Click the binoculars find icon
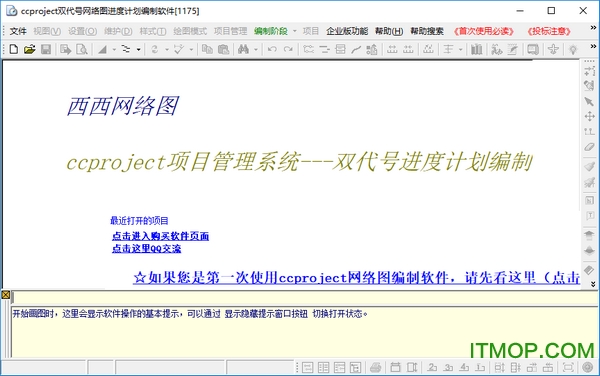The height and width of the screenshot is (376, 600). [243, 49]
